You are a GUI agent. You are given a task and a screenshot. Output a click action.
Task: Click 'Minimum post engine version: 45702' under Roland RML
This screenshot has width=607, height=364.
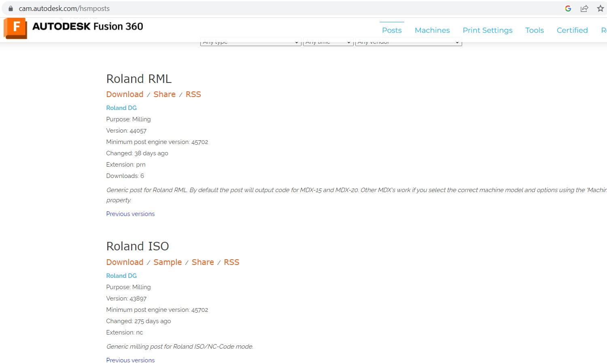coord(157,142)
